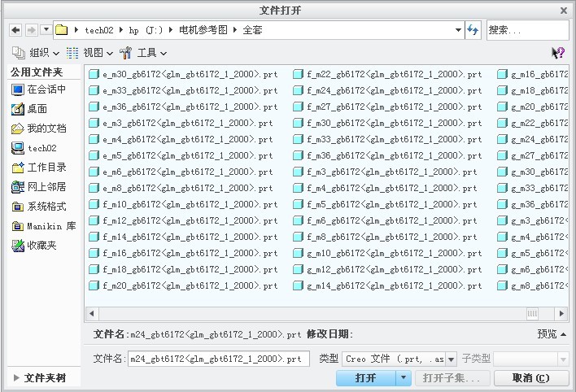Screen dimensions: 576x392
Task: Click the part icon of g_m12_gb6172
Action: [299, 269]
